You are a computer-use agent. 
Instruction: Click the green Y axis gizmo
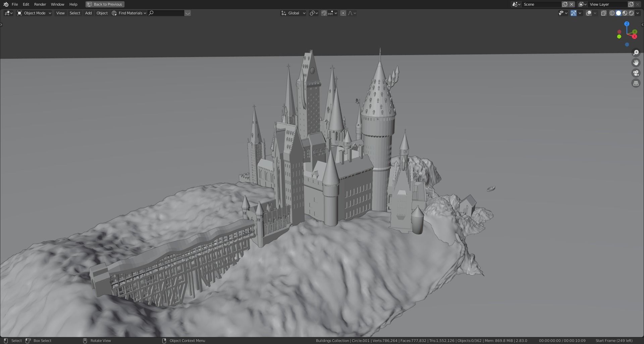pyautogui.click(x=635, y=32)
